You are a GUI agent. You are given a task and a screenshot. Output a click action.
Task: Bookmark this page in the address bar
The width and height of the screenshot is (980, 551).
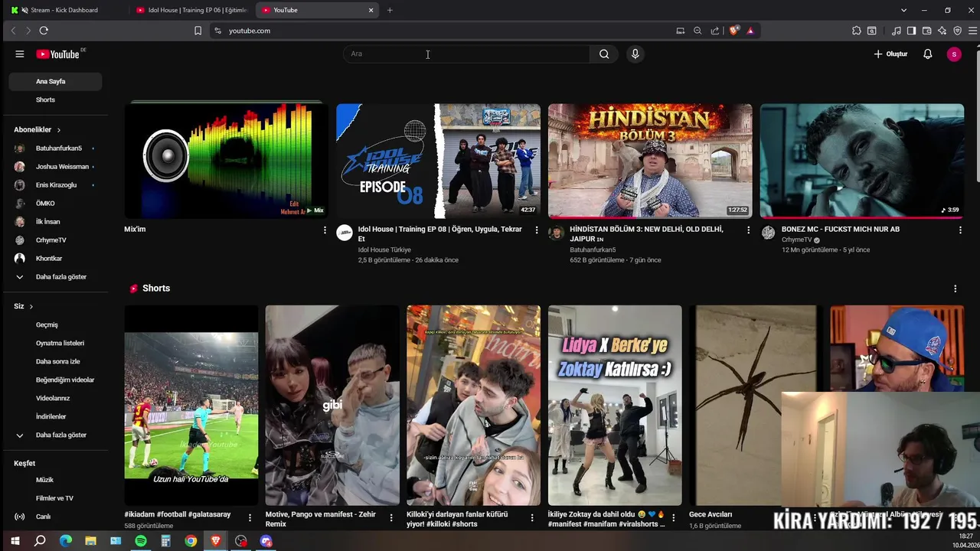pos(198,31)
